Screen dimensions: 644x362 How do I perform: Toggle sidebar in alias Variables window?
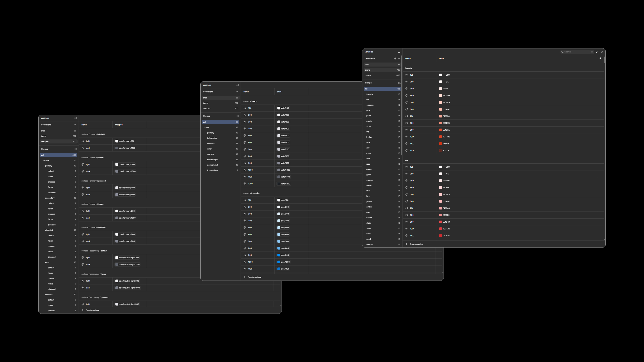pyautogui.click(x=237, y=85)
